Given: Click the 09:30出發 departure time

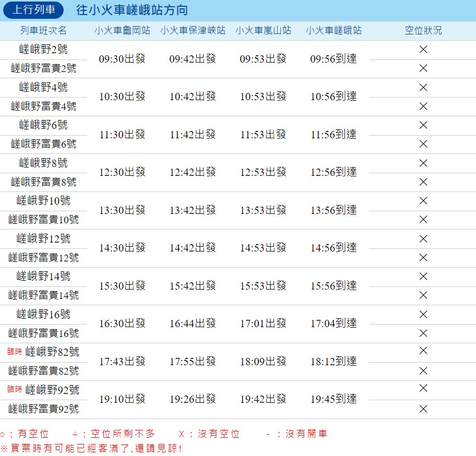Looking at the screenshot, I should click(122, 59).
